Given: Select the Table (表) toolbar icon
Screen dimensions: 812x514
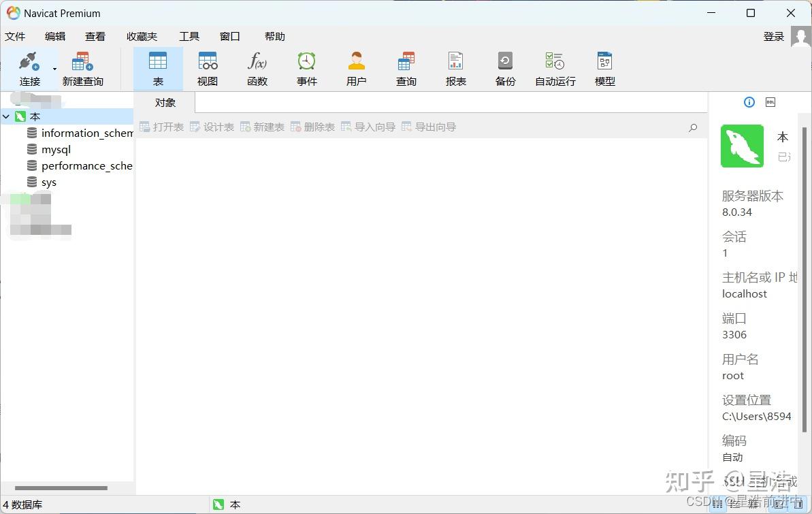Looking at the screenshot, I should pyautogui.click(x=158, y=68).
